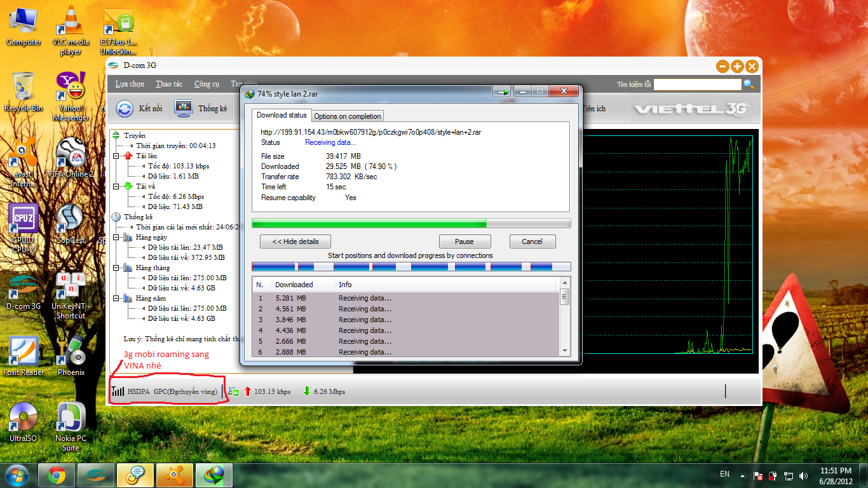Click the Tìm kiếm lỗi search field
This screenshot has width=868, height=488.
697,85
